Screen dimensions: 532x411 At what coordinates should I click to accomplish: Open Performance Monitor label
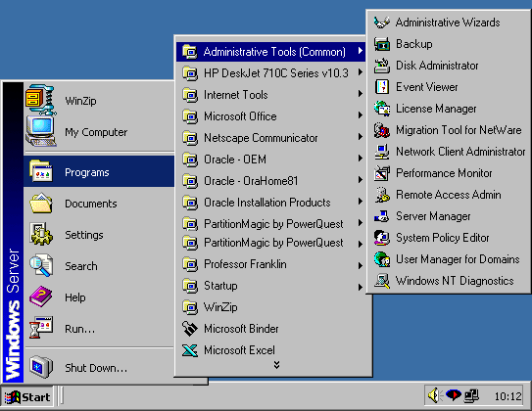click(x=444, y=173)
